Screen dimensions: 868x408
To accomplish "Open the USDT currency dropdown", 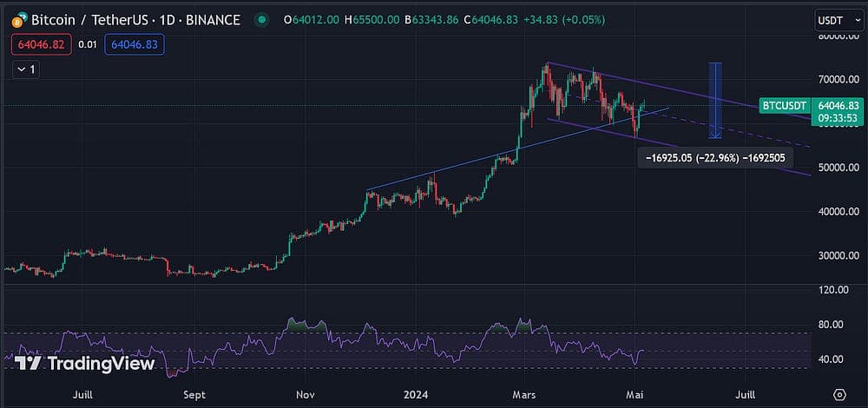I will pos(837,21).
